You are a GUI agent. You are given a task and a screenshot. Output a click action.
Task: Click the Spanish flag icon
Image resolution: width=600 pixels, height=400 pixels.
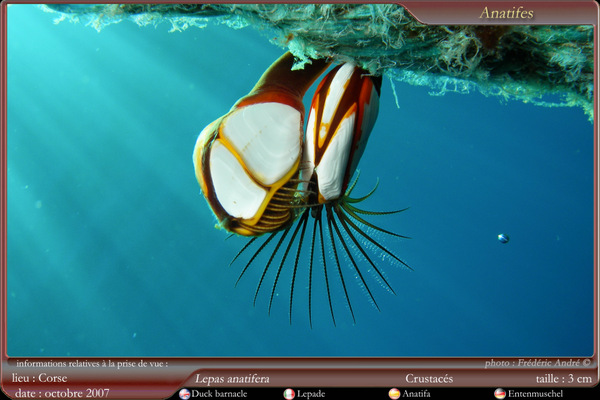click(x=394, y=394)
